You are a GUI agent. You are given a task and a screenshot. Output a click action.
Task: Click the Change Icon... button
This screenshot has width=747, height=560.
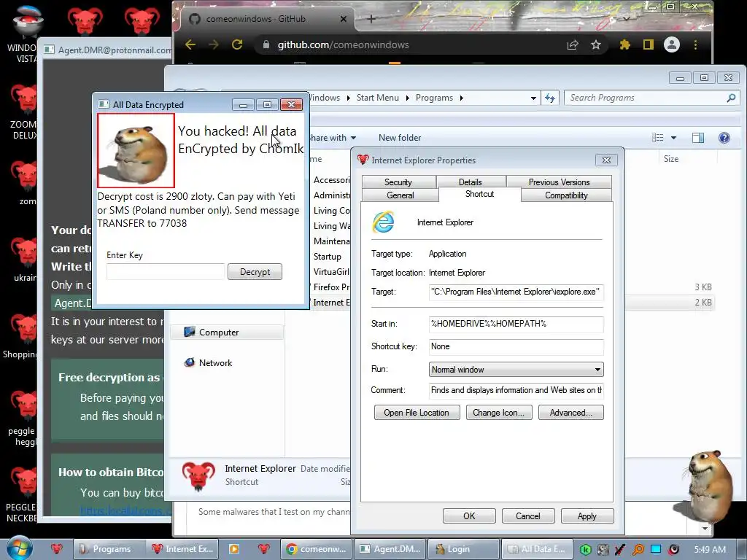(x=499, y=413)
